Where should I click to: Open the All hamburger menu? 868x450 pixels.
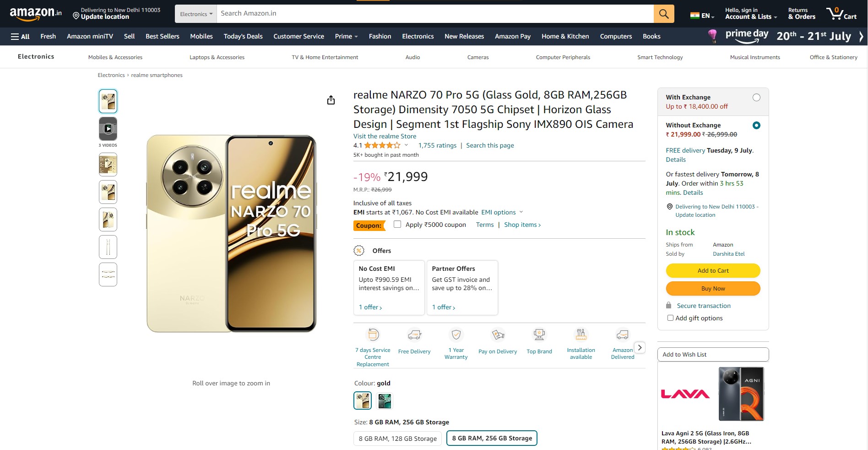tap(20, 37)
